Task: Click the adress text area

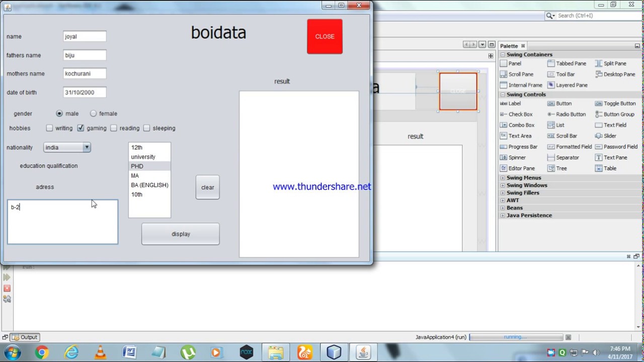Action: click(63, 222)
